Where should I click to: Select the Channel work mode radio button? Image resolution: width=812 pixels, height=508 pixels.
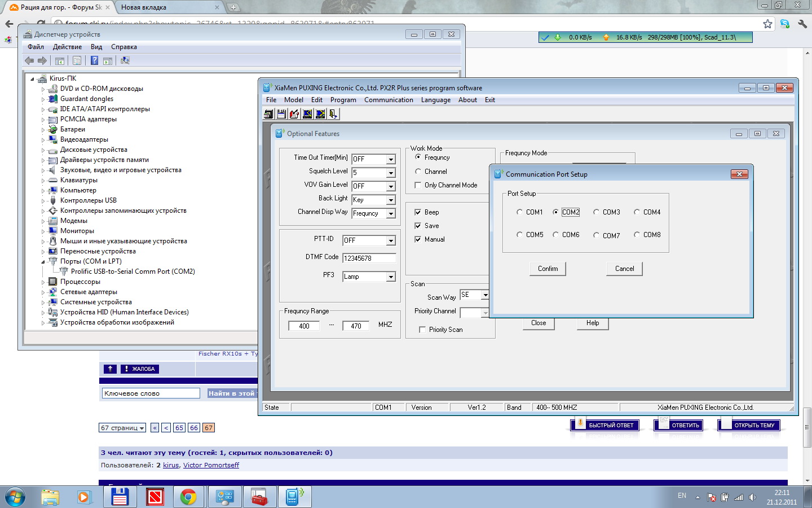pyautogui.click(x=418, y=172)
